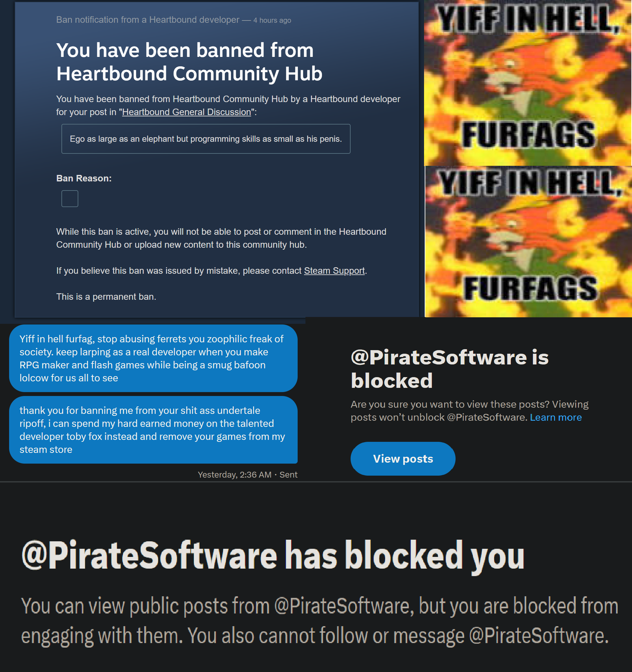Click the empty Ban Reason box
The height and width of the screenshot is (672, 632).
[x=70, y=198]
